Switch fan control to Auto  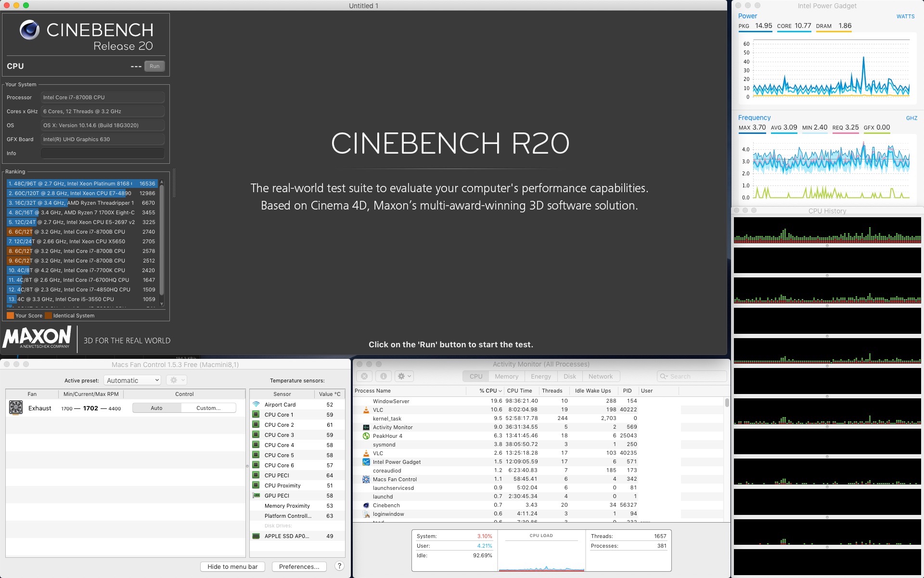coord(157,408)
